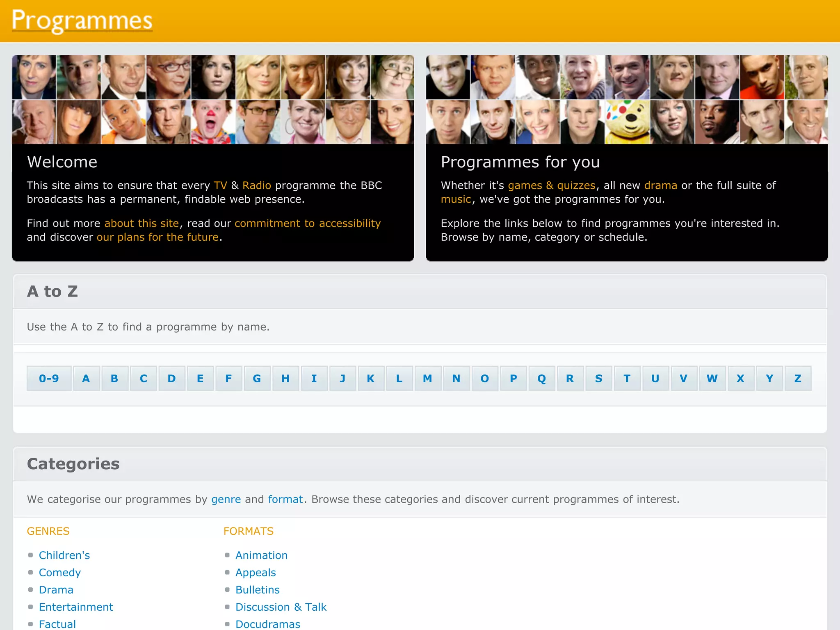Browse programmes starting with I
This screenshot has width=840, height=630.
tap(314, 378)
